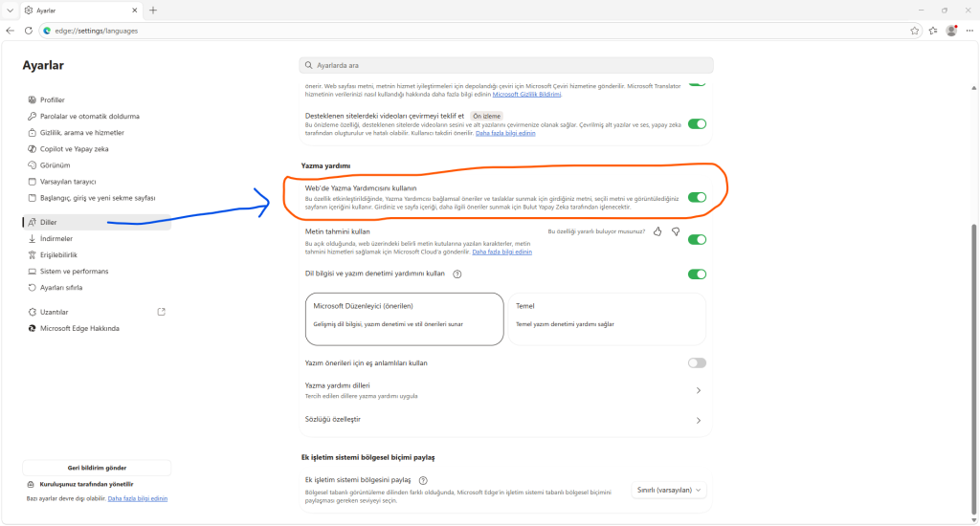Click the Yazma yardımı heading
980x526 pixels.
point(325,165)
